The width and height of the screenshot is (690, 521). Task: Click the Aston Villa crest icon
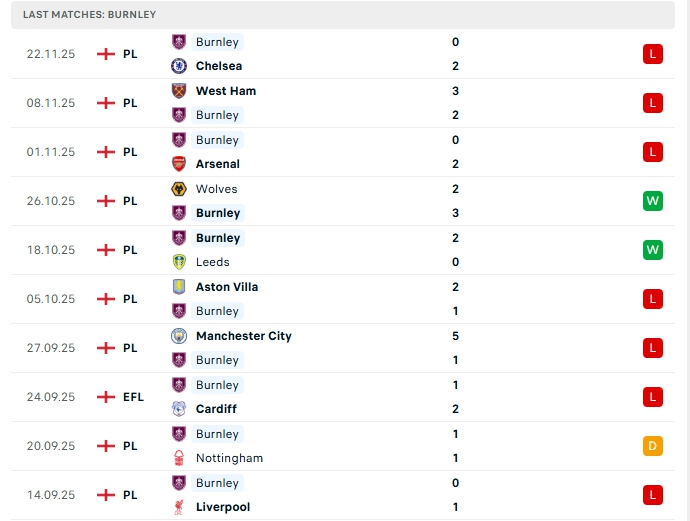179,287
